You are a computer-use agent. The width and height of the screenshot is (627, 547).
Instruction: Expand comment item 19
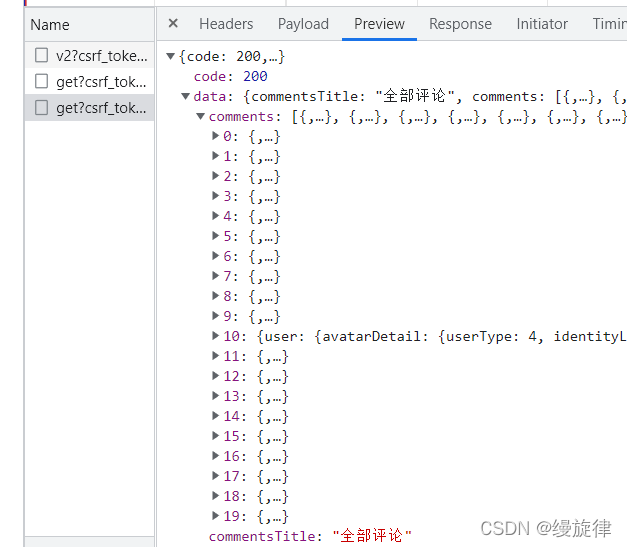[x=216, y=516]
